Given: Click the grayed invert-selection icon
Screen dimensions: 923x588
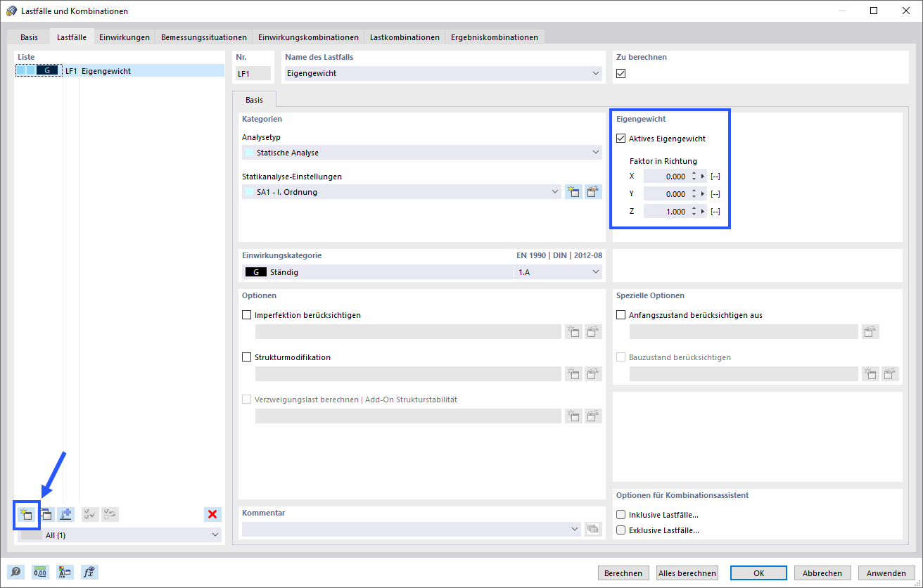Looking at the screenshot, I should coord(110,514).
